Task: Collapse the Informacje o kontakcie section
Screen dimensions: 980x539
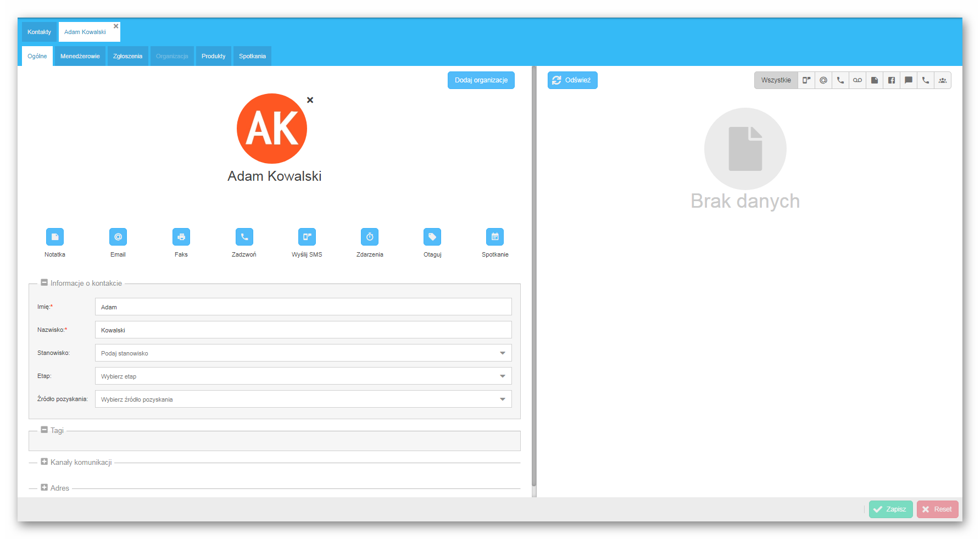Action: [44, 282]
